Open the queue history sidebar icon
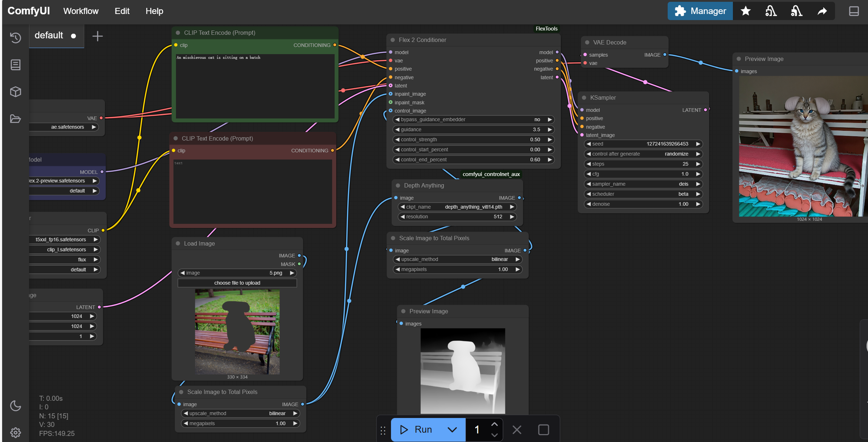Image resolution: width=868 pixels, height=442 pixels. pos(15,38)
